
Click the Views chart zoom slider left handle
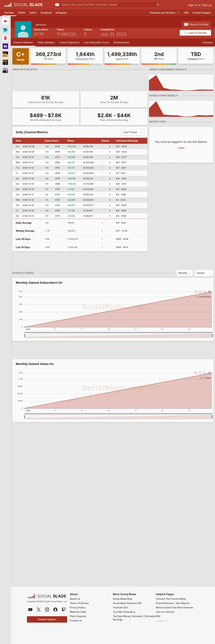(x=24, y=417)
